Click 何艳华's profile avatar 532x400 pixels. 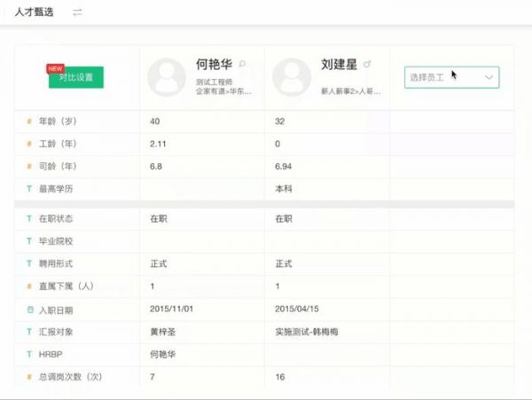[x=166, y=77]
